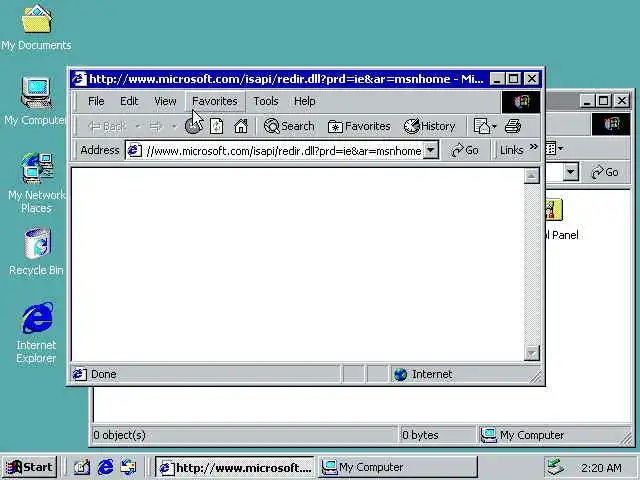Click the IE page icon in title bar
This screenshot has width=640, height=480.
[x=80, y=79]
